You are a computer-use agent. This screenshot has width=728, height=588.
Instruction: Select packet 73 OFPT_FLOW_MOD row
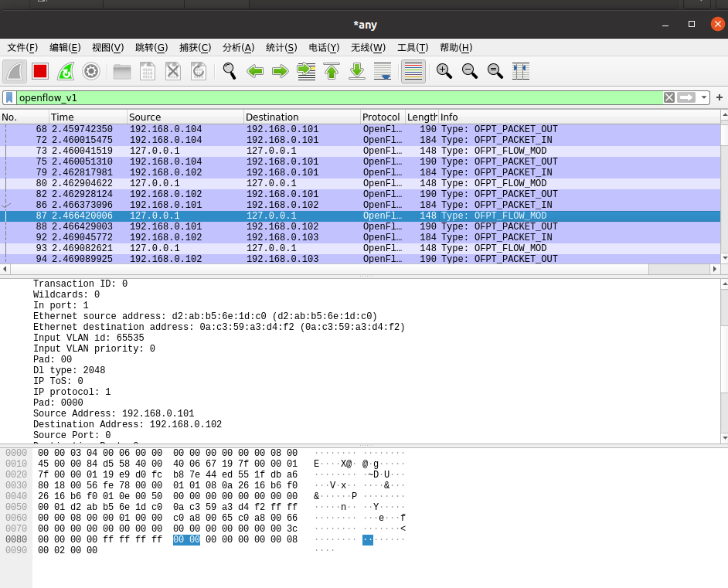(360, 151)
